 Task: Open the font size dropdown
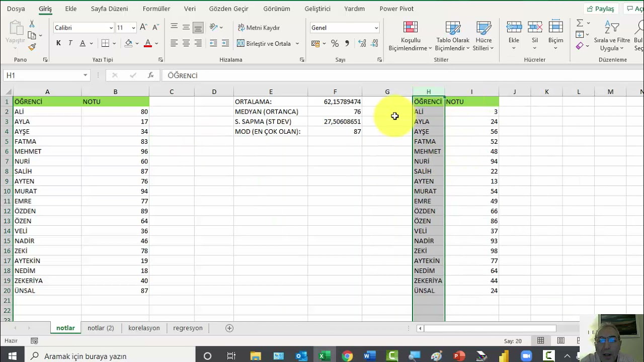coord(133,28)
